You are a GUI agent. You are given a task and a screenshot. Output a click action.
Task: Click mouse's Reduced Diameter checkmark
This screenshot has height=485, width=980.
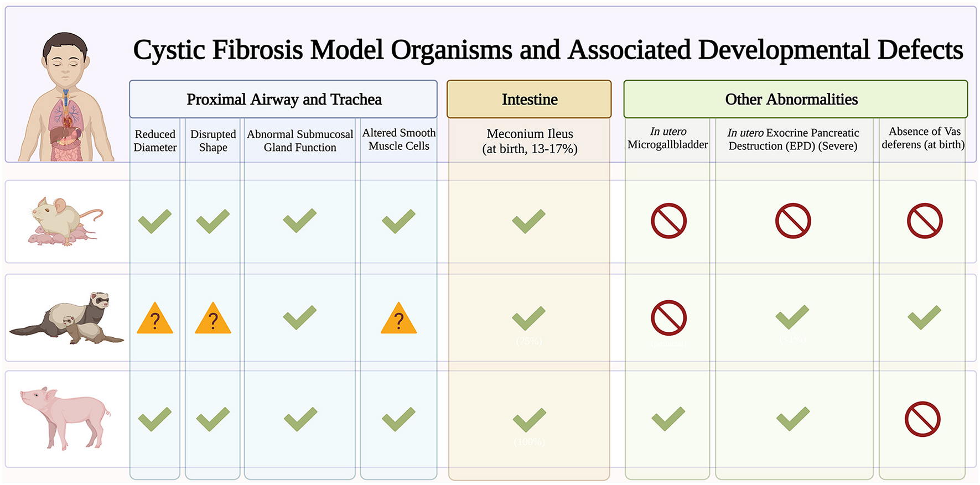[x=155, y=221]
